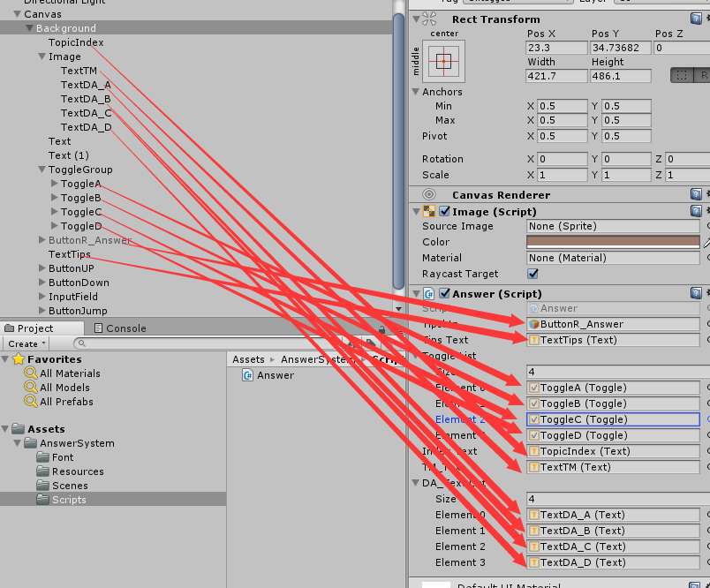Select All Materials search icon in Favorites
Screen dimensions: 710x588
click(x=31, y=373)
